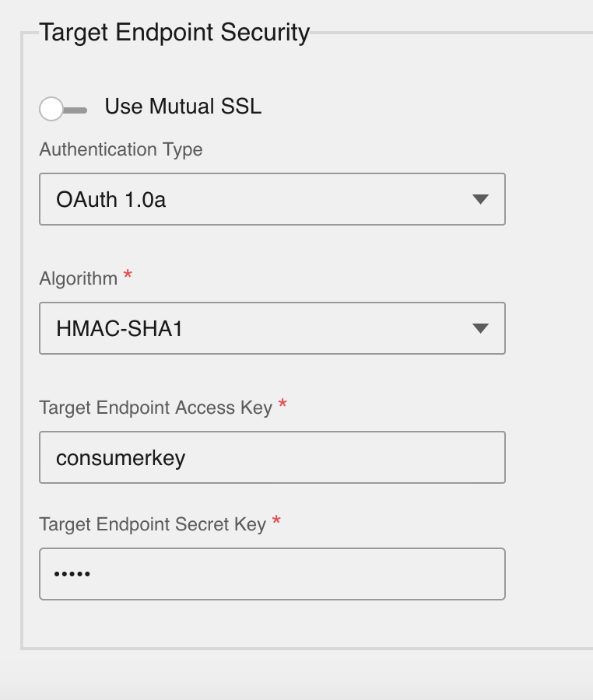Image resolution: width=593 pixels, height=700 pixels.
Task: Click the Target Endpoint Security heading
Action: (x=174, y=33)
